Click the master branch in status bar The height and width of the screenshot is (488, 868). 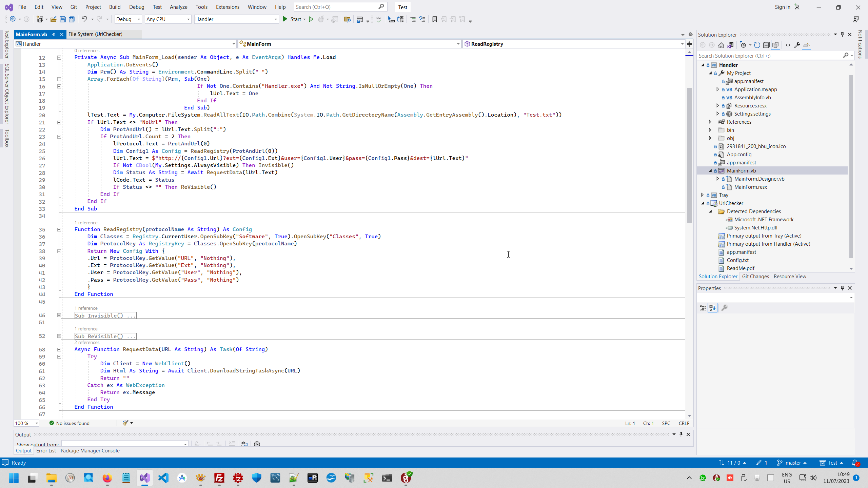[793, 463]
